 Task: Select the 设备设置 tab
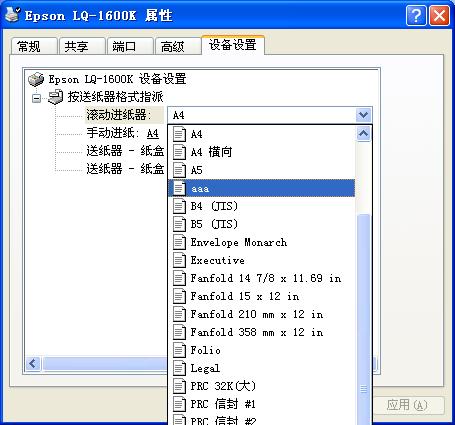pyautogui.click(x=233, y=45)
